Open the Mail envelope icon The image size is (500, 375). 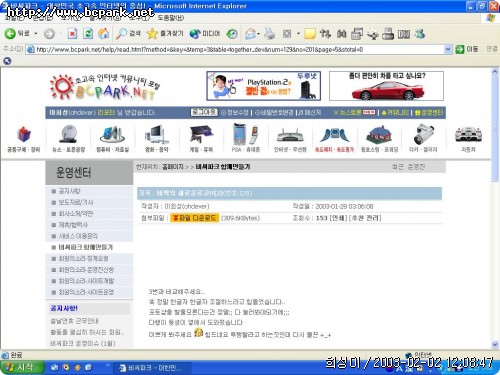coord(251,34)
